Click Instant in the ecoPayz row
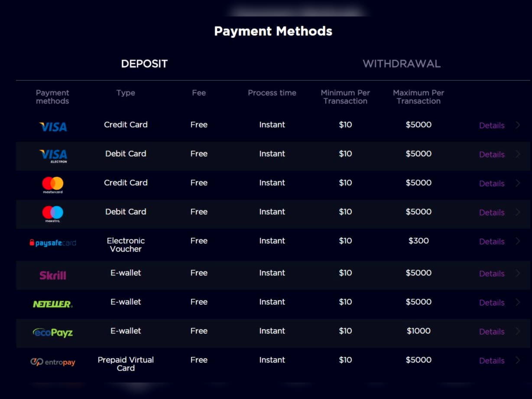This screenshot has width=532, height=399. pos(272,331)
